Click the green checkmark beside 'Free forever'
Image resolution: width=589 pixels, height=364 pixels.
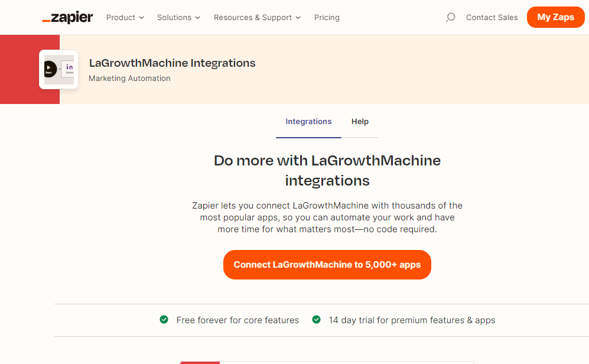[x=164, y=320]
